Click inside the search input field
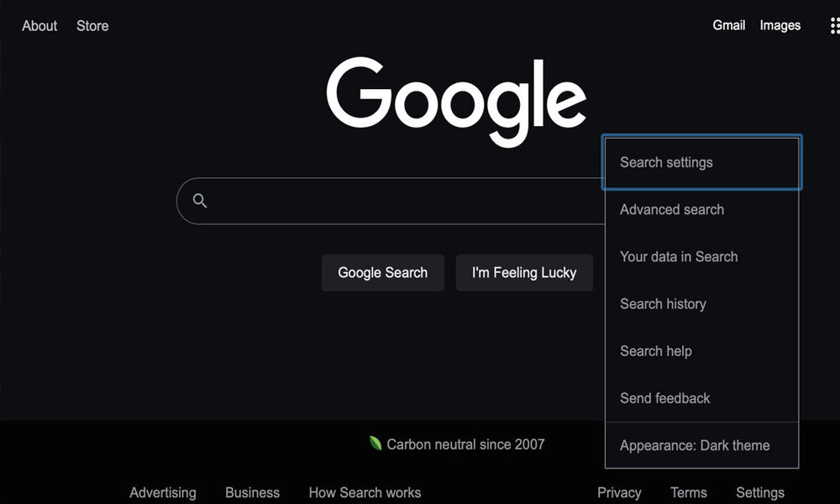 point(378,201)
